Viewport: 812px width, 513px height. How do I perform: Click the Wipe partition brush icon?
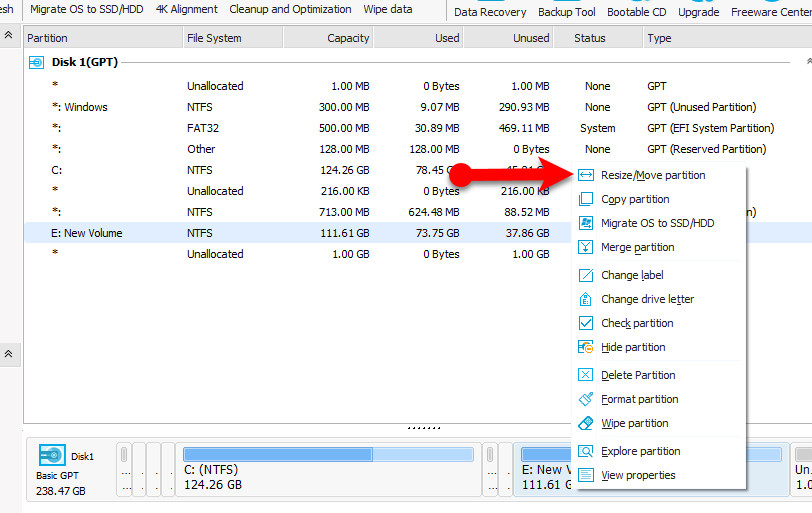point(586,423)
